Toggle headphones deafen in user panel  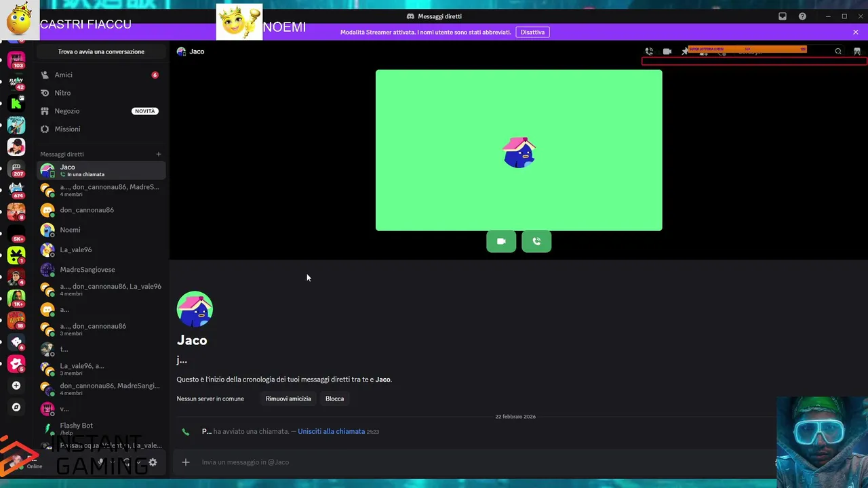point(126,462)
